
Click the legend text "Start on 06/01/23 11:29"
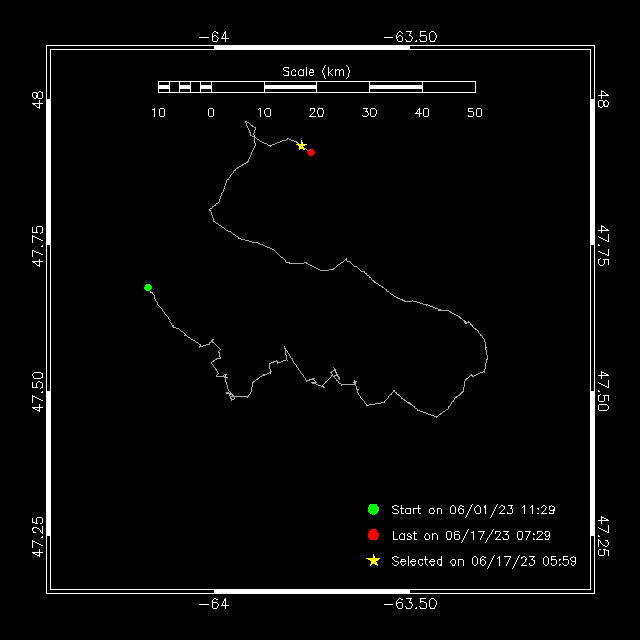click(x=473, y=510)
